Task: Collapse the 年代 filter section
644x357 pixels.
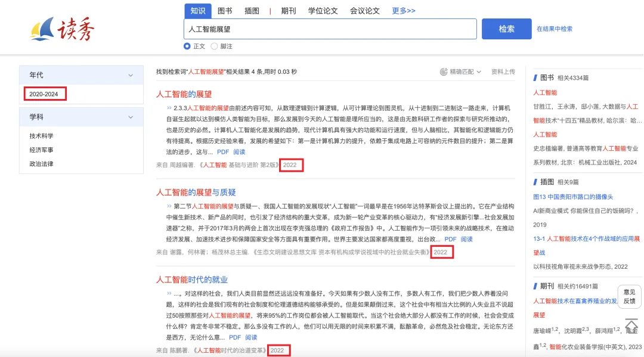Action: pyautogui.click(x=131, y=76)
